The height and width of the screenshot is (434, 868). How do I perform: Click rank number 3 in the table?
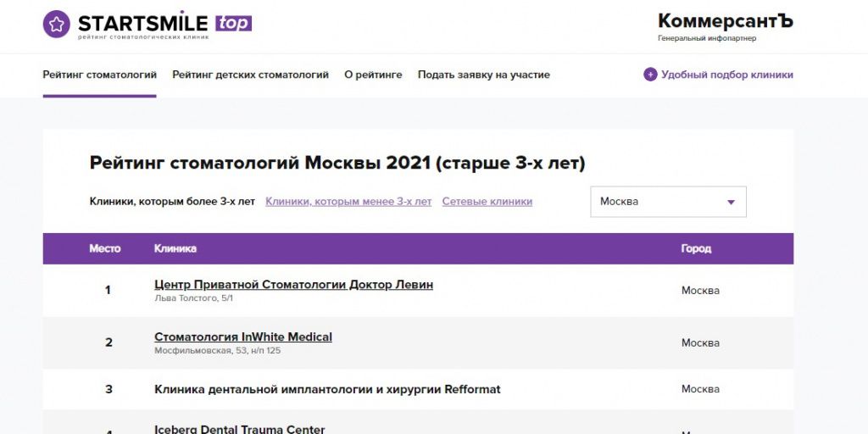coord(108,389)
